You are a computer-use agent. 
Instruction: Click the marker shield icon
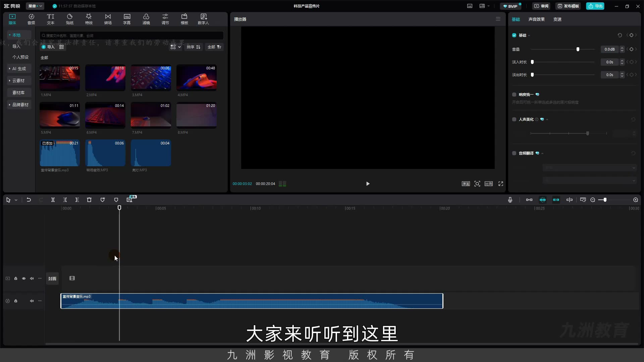(116, 200)
